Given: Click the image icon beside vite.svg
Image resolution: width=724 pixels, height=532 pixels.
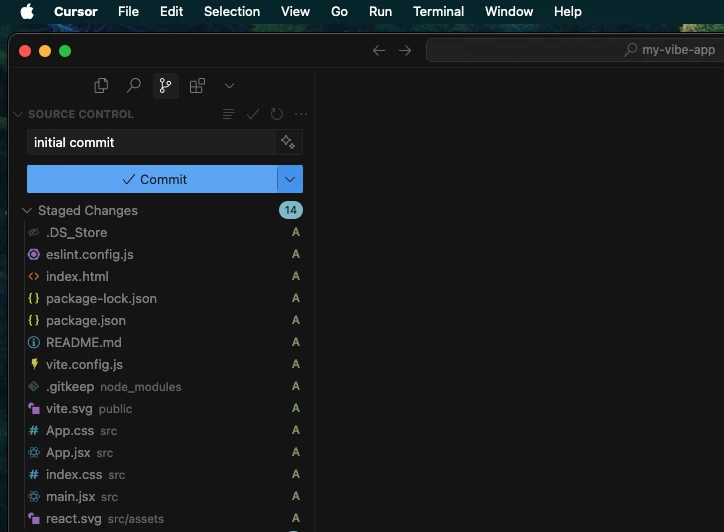Looking at the screenshot, I should (34, 408).
